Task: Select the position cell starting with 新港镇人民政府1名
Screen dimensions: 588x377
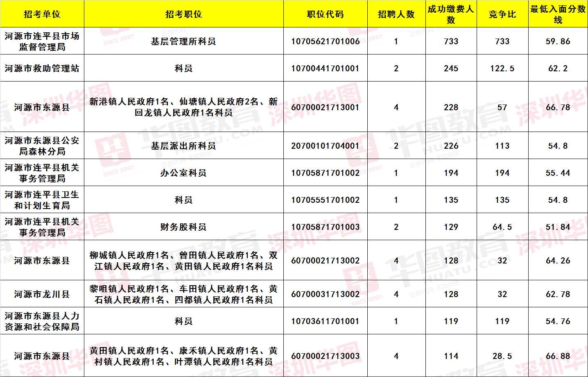Action: click(x=184, y=107)
